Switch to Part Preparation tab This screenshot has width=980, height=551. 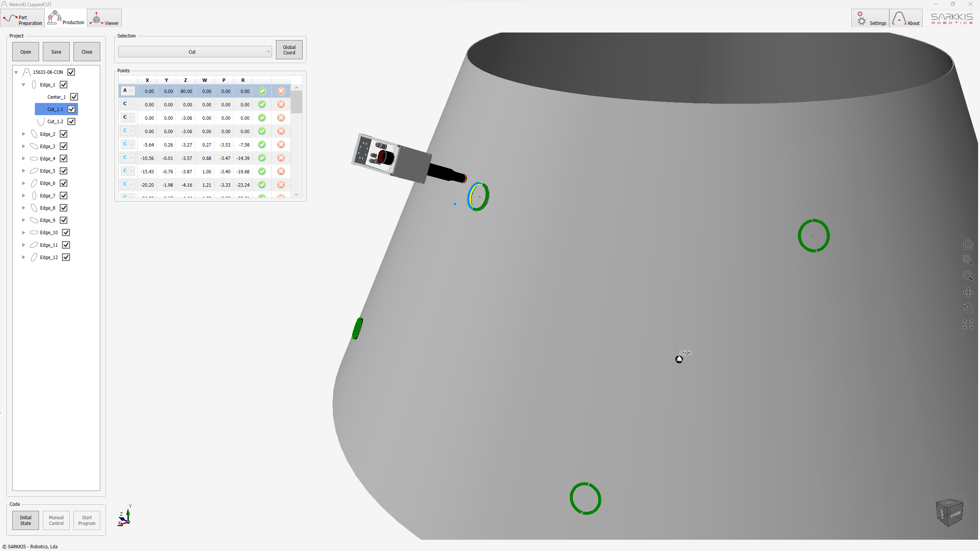[x=23, y=18]
